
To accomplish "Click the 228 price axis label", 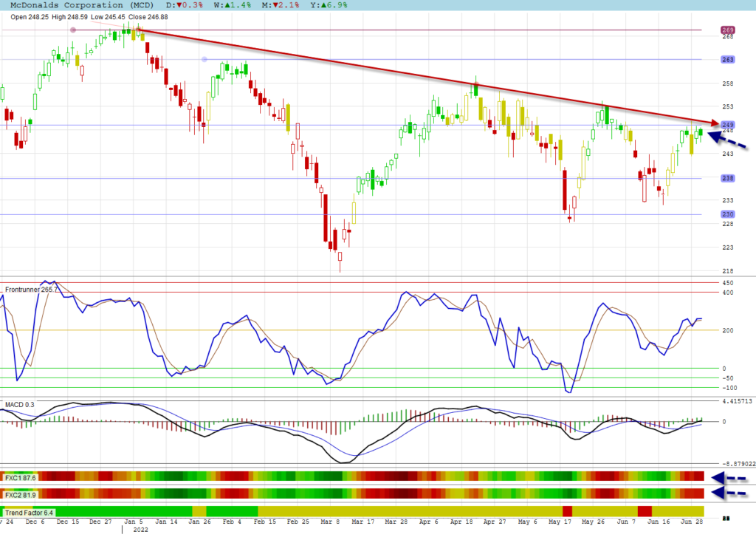I will (727, 224).
